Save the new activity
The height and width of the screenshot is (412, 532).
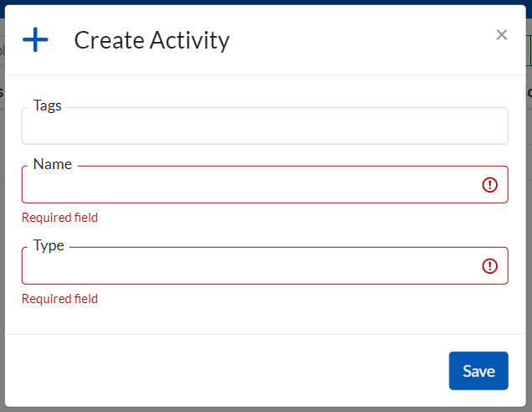pos(478,371)
